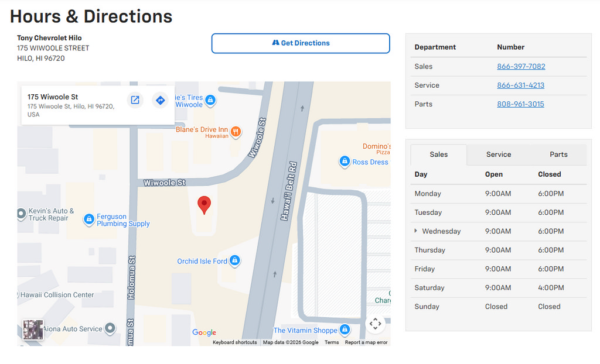Click blue directions diamond icon in address card
600x364 pixels.
(161, 100)
